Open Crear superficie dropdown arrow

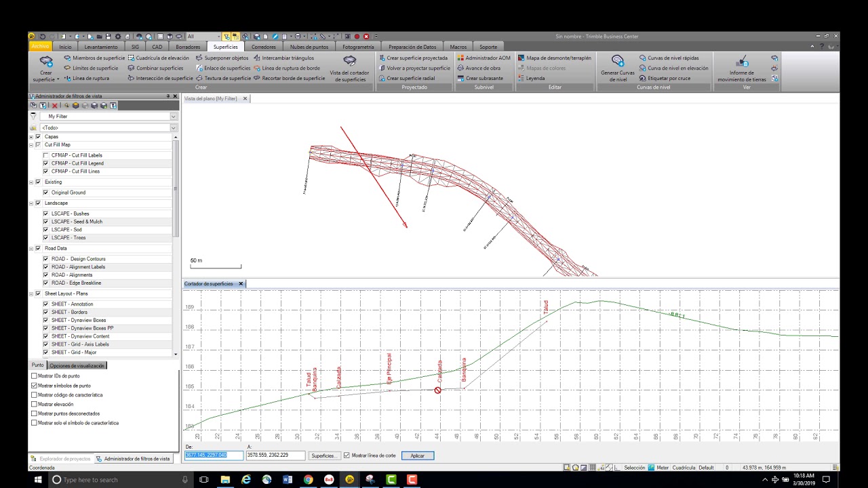(x=58, y=79)
